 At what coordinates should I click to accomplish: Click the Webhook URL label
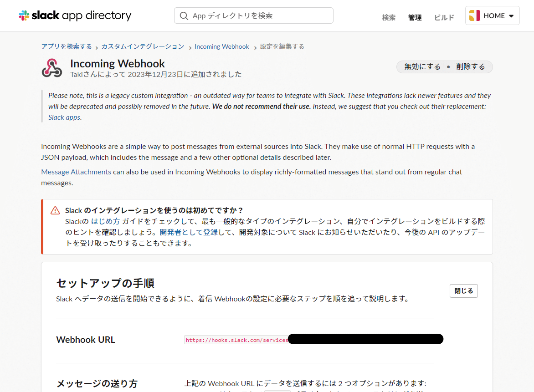(x=86, y=340)
